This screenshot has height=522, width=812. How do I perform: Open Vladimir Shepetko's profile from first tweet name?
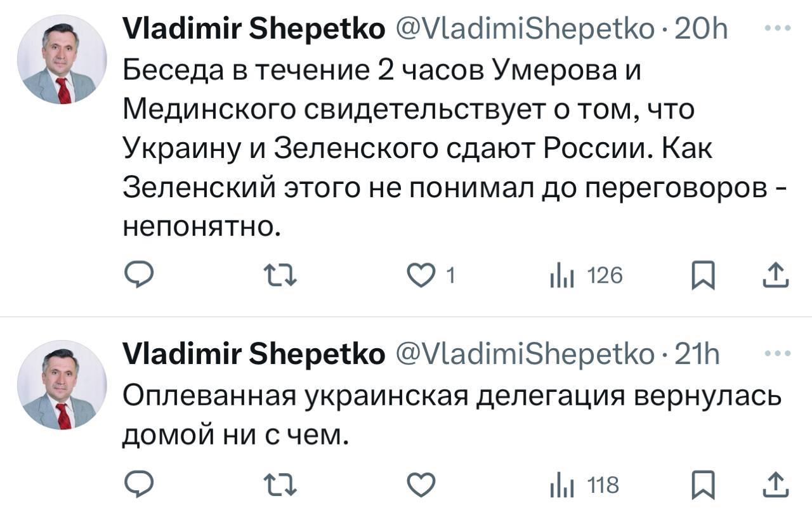pos(252,29)
